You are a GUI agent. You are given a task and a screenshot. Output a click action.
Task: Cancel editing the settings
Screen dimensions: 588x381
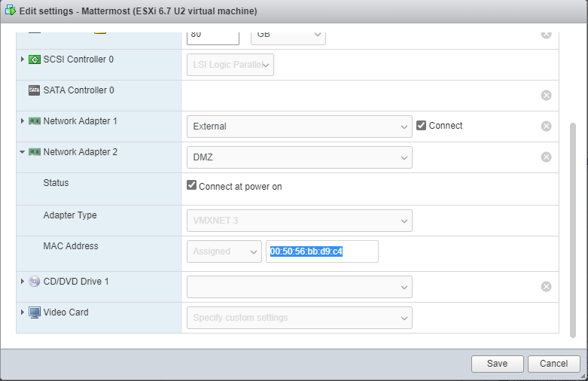pos(553,364)
